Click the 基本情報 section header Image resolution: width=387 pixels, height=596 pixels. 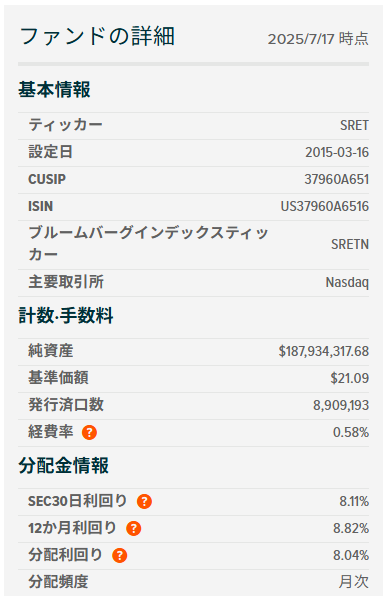pos(54,90)
